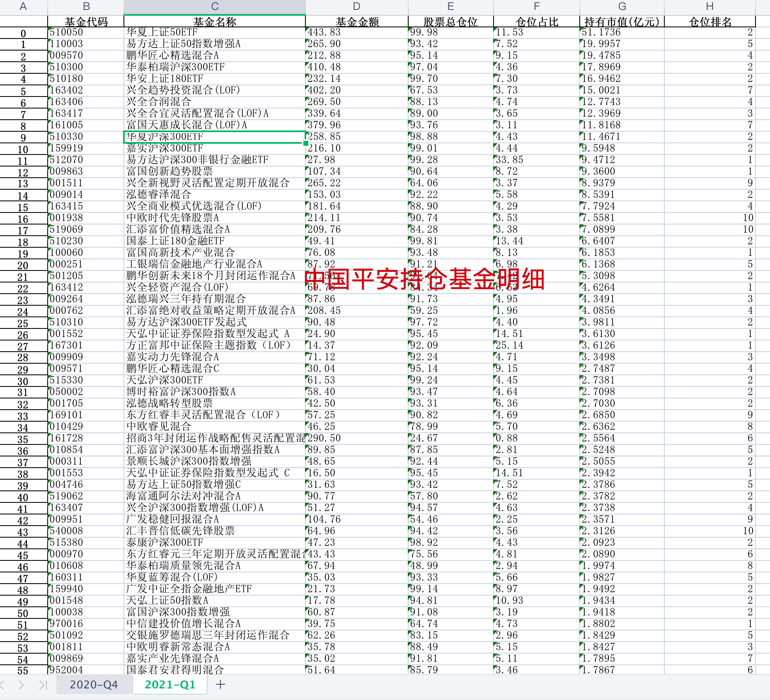Select amount cell 290.50

[x=357, y=438]
